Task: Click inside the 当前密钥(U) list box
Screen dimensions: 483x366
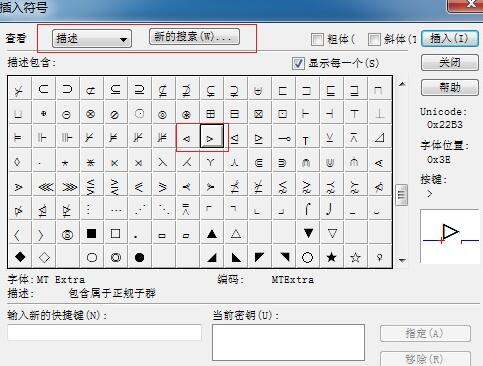Action: point(288,342)
